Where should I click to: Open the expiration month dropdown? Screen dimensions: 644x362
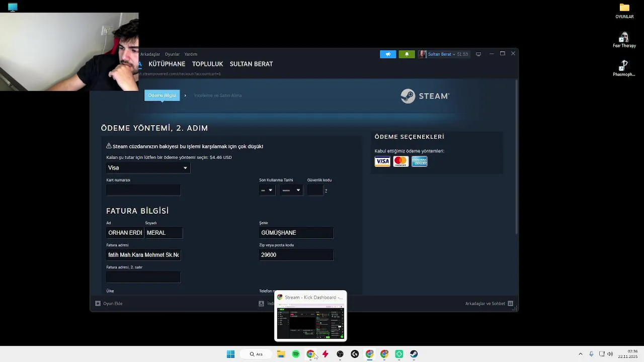[267, 190]
